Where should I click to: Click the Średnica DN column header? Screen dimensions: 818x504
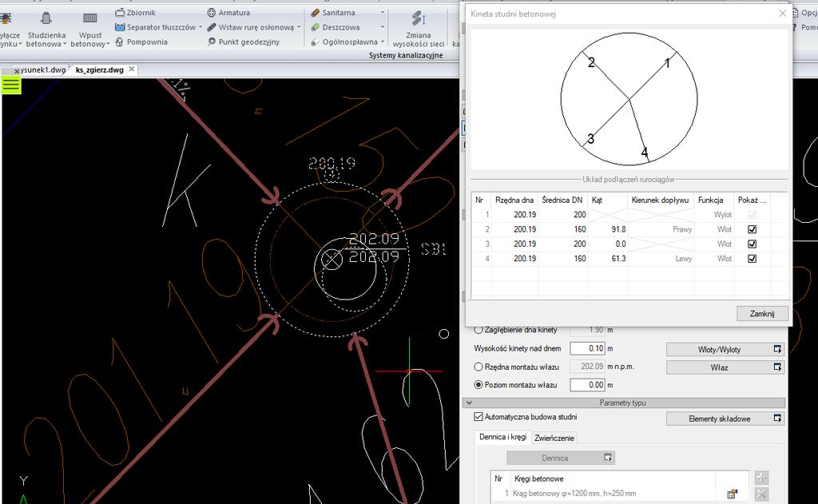tap(562, 200)
